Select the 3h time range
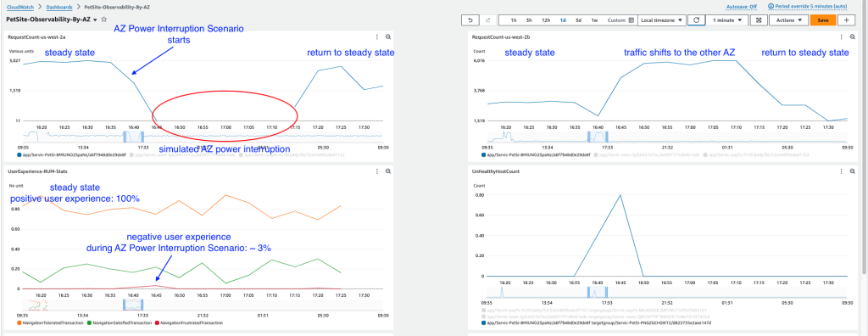This screenshot has width=868, height=336. 529,20
